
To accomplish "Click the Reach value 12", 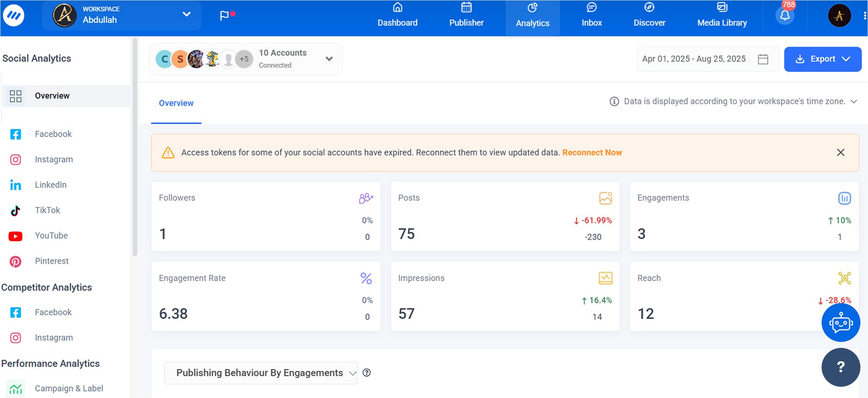I will coord(646,314).
